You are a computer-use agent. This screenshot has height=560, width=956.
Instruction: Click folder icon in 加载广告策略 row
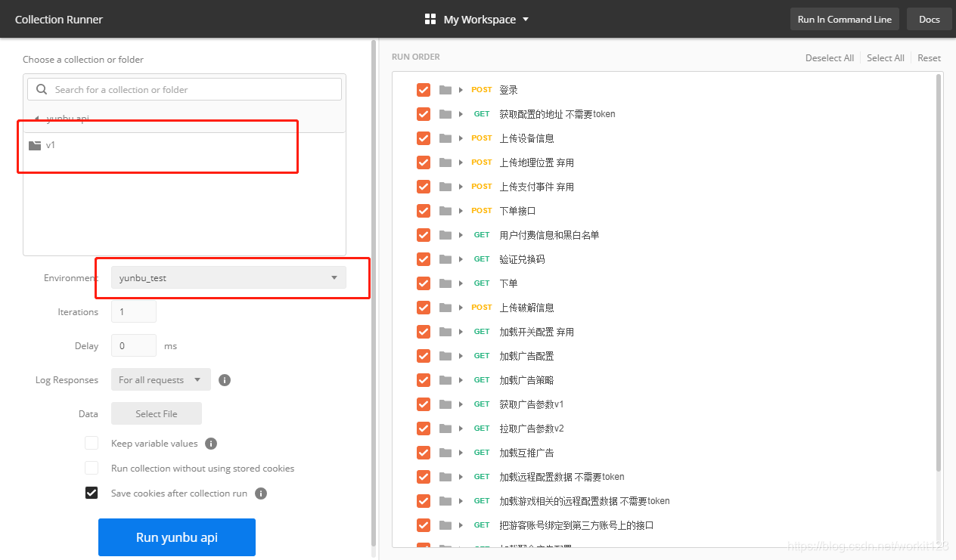(445, 380)
